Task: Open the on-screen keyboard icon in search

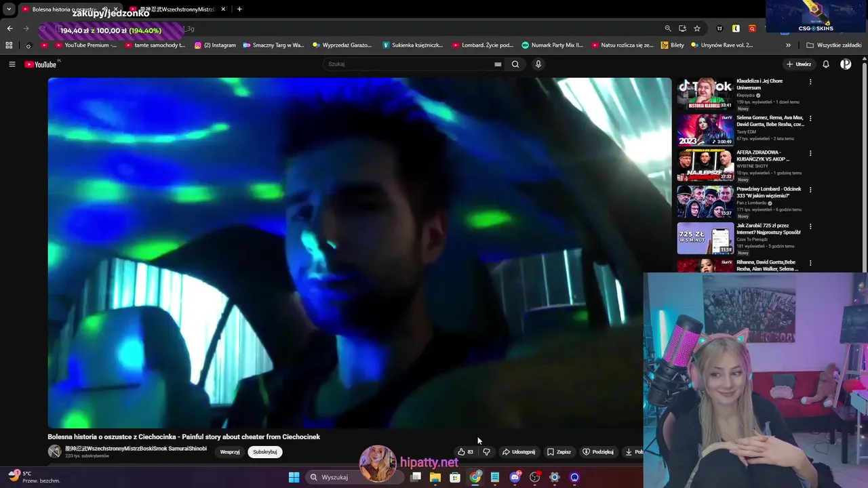Action: (x=498, y=64)
